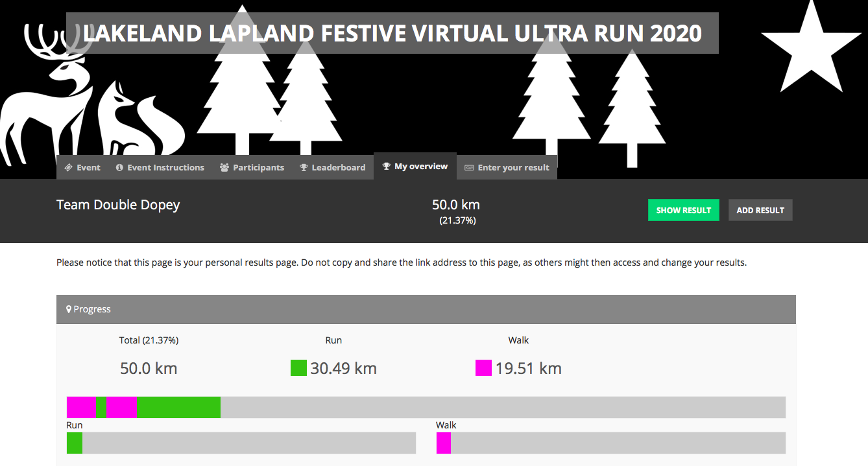The height and width of the screenshot is (466, 868).
Task: Click the green fill in Run progress bar
Action: 75,443
